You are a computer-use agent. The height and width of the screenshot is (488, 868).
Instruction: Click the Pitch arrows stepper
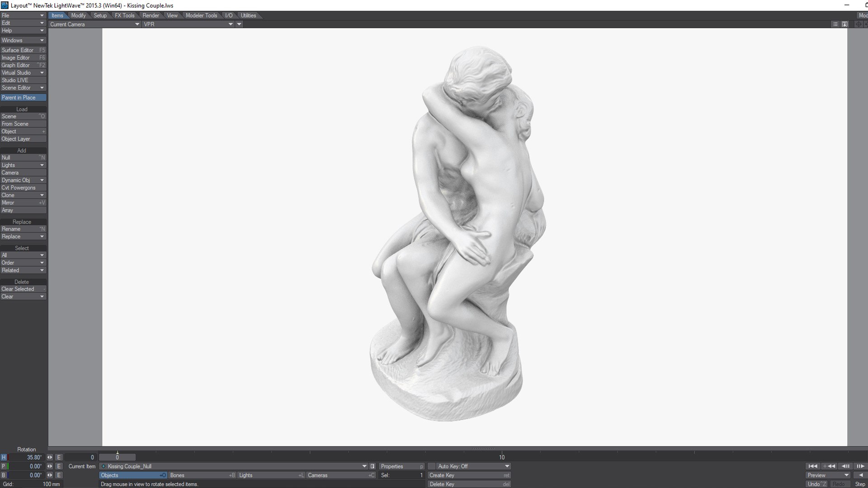point(50,466)
